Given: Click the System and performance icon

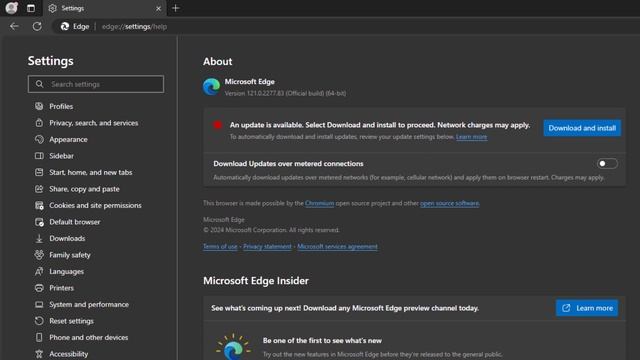Looking at the screenshot, I should point(39,304).
